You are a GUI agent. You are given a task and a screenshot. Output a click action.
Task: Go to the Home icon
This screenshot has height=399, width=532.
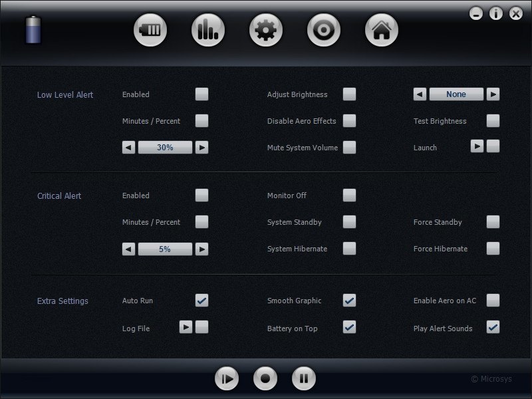382,30
